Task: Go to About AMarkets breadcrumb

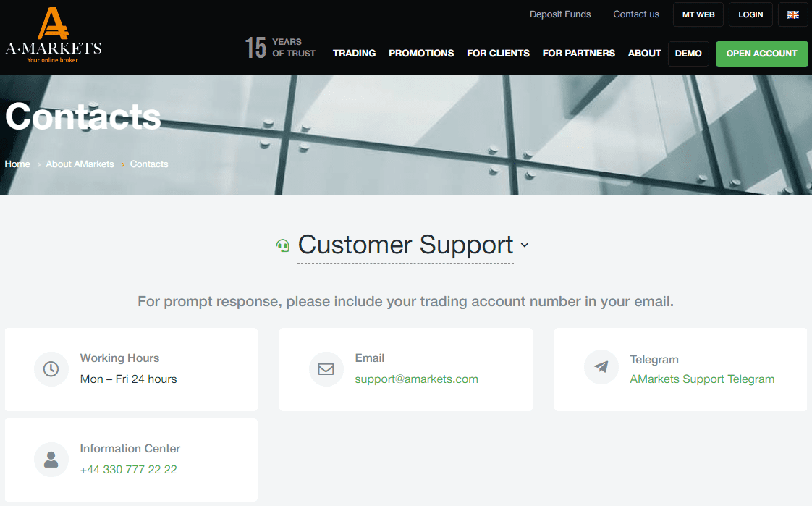Action: [x=80, y=164]
